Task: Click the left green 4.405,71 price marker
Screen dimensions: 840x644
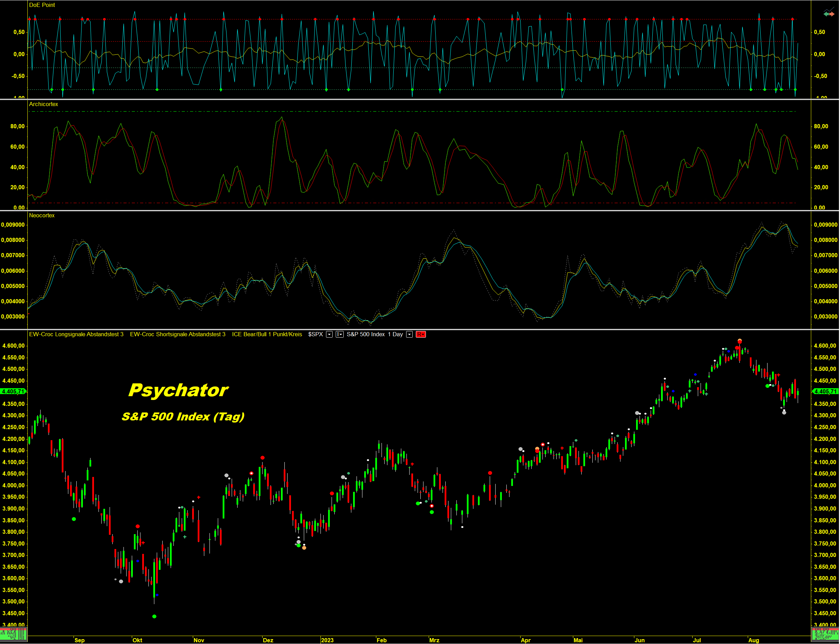Action: pyautogui.click(x=12, y=391)
